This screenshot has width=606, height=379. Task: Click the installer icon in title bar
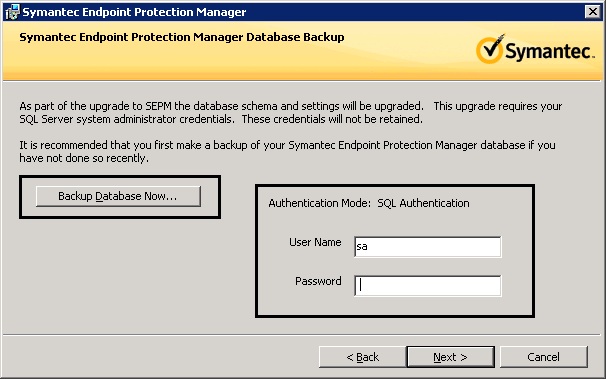[12, 12]
